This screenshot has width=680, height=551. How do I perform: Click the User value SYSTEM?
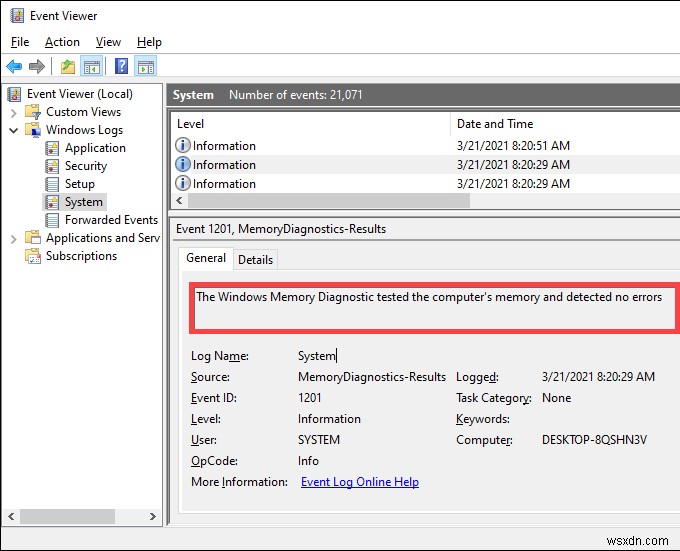319,440
